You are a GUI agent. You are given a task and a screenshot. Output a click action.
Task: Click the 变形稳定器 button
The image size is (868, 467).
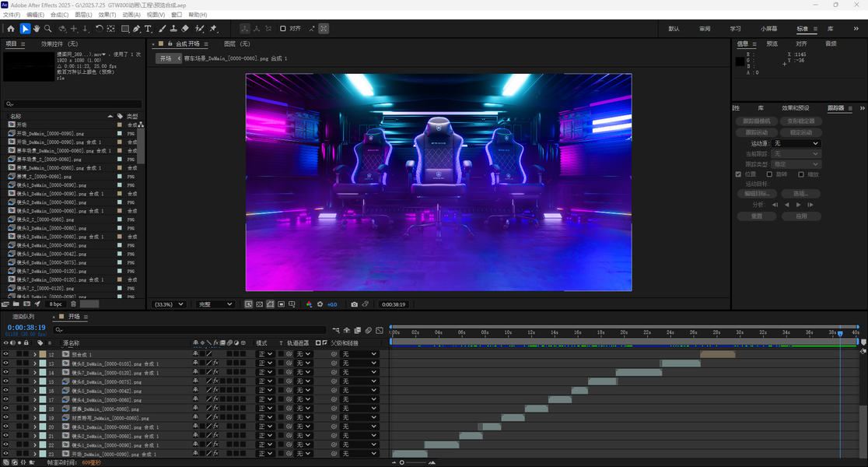pos(801,121)
